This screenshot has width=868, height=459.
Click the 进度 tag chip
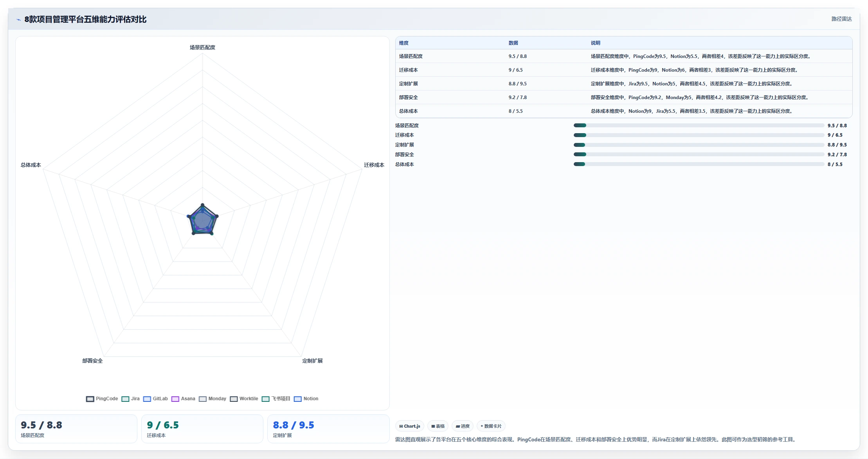click(x=463, y=426)
